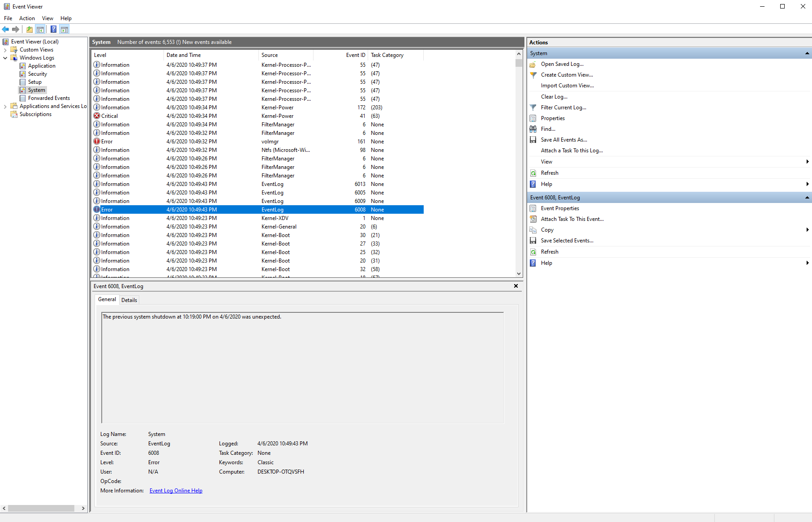
Task: Click the Properties icon under System actions
Action: [x=533, y=118]
